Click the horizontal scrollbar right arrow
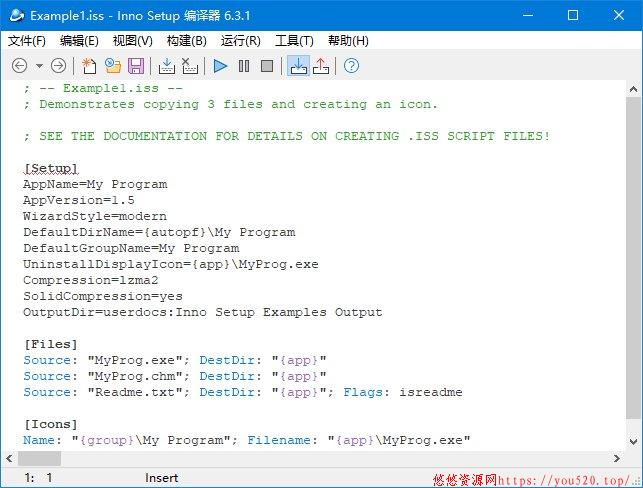This screenshot has width=643, height=488. click(616, 458)
